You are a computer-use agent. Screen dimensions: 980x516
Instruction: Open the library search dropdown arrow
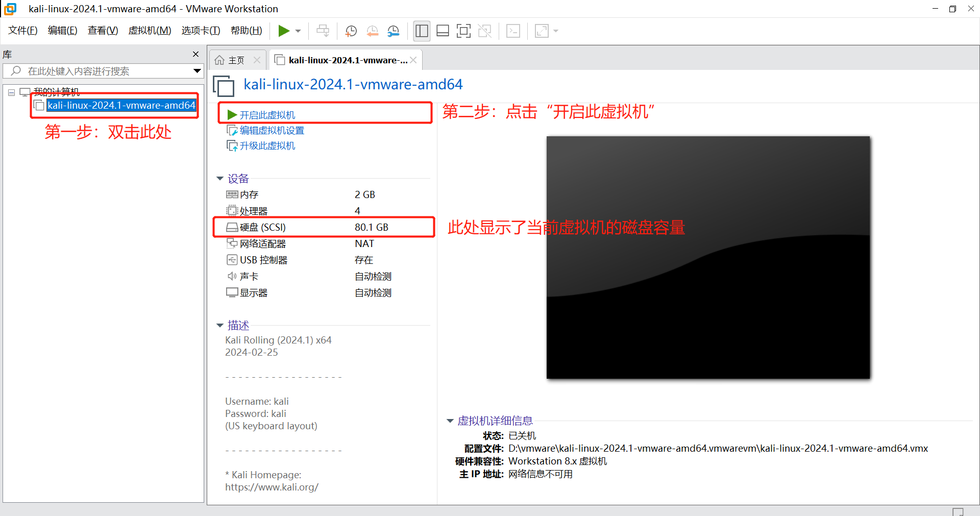pyautogui.click(x=197, y=71)
